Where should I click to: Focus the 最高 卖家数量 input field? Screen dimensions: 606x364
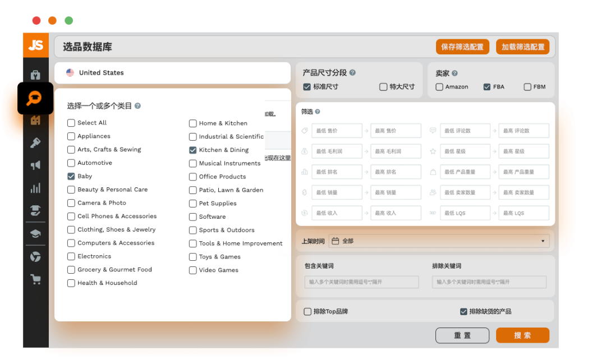524,192
